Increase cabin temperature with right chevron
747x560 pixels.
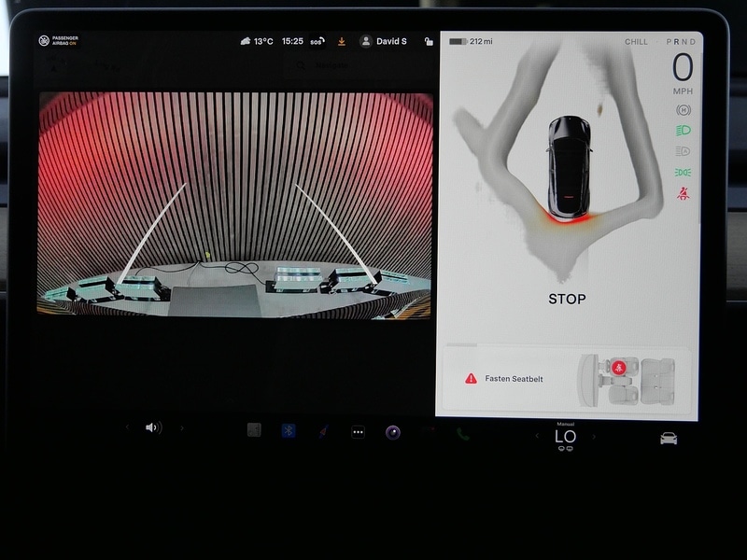click(593, 436)
